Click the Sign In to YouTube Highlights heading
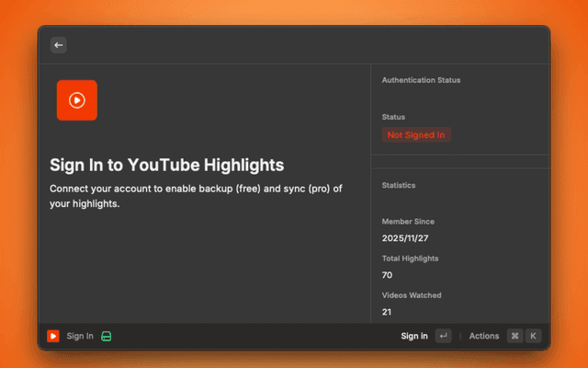 click(166, 165)
